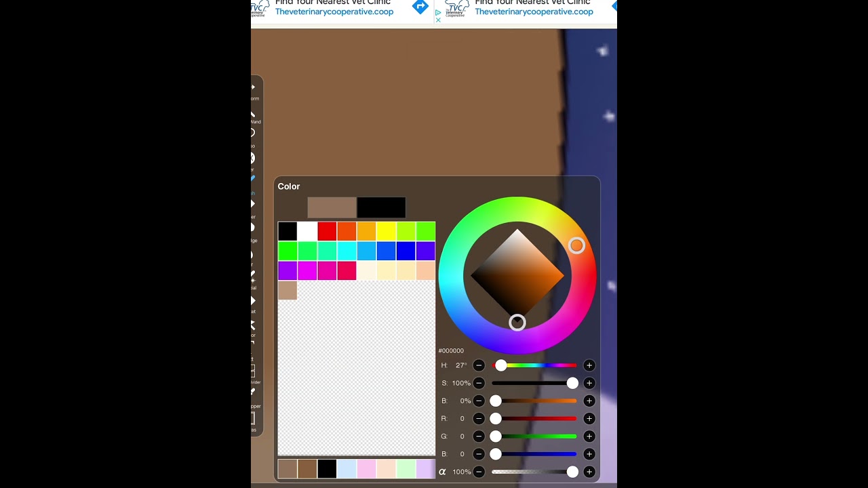Increase alpha opacity with its plus button
The height and width of the screenshot is (488, 868).
coord(589,472)
